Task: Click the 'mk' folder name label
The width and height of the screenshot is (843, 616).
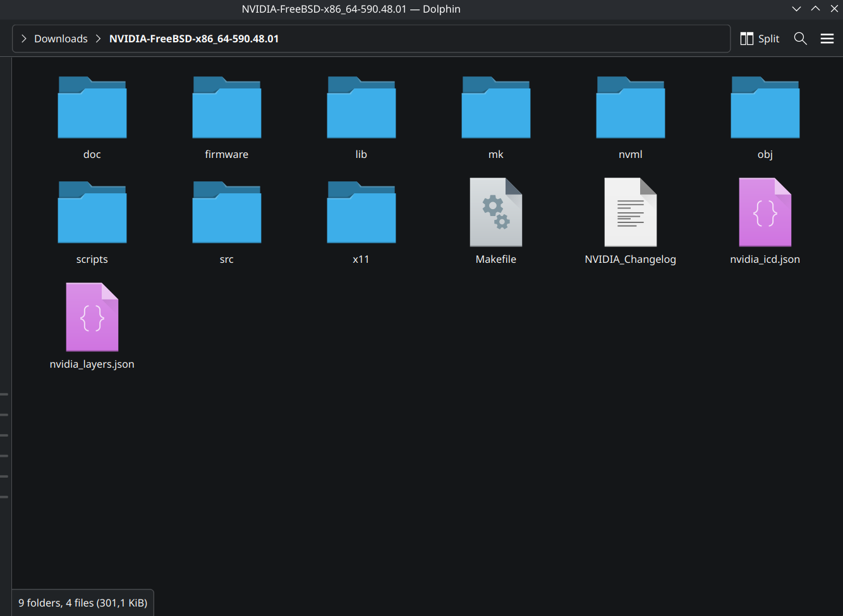Action: 496,154
